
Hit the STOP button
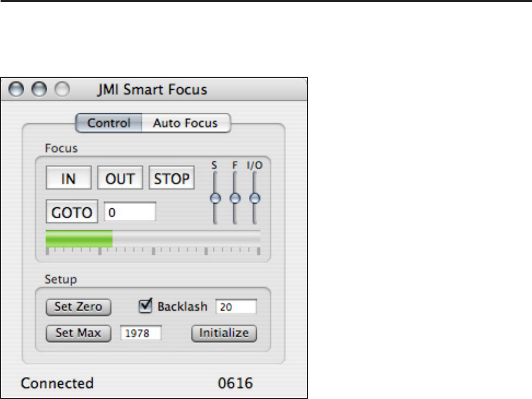tap(172, 178)
